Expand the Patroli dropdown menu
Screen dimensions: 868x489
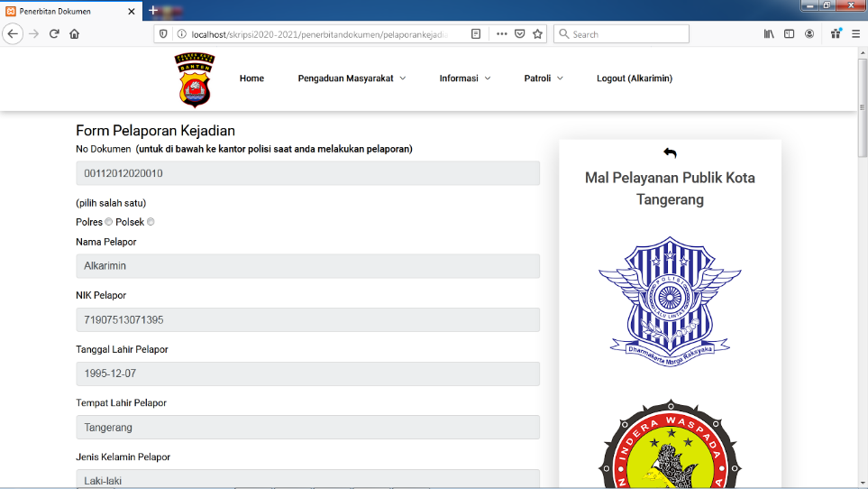tap(544, 78)
